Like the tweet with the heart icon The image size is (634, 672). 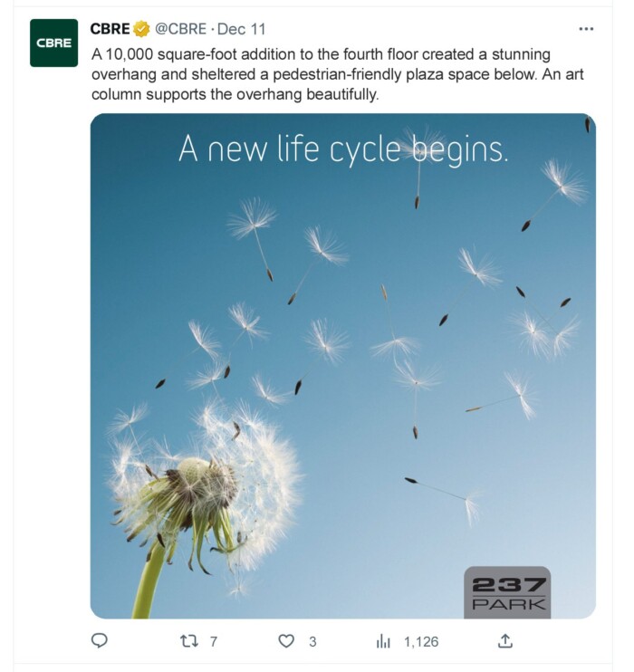pyautogui.click(x=286, y=641)
